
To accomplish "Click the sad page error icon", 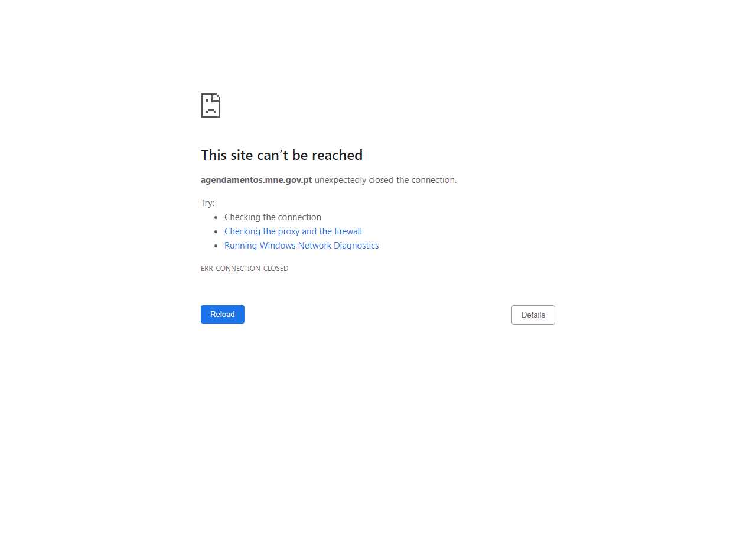I will (210, 106).
